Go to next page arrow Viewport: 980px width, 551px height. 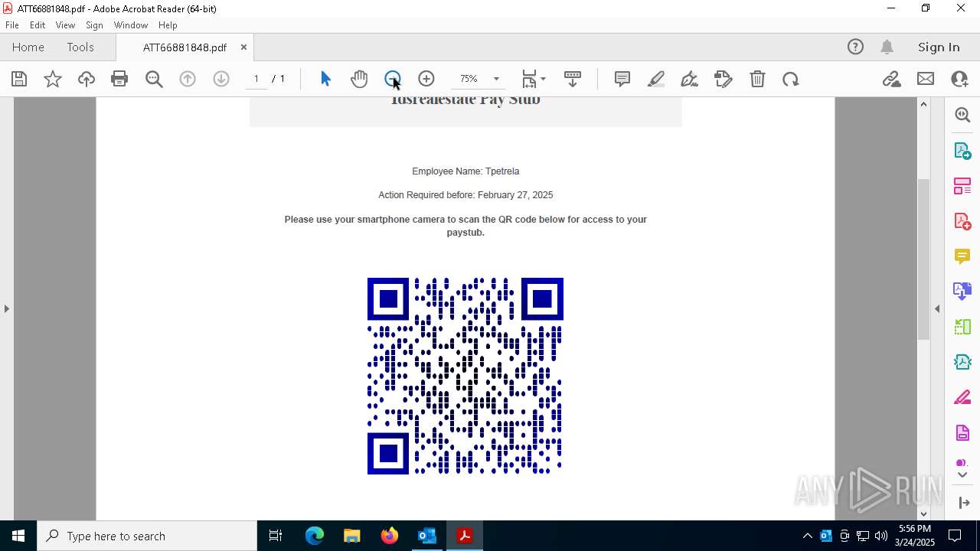coord(221,79)
